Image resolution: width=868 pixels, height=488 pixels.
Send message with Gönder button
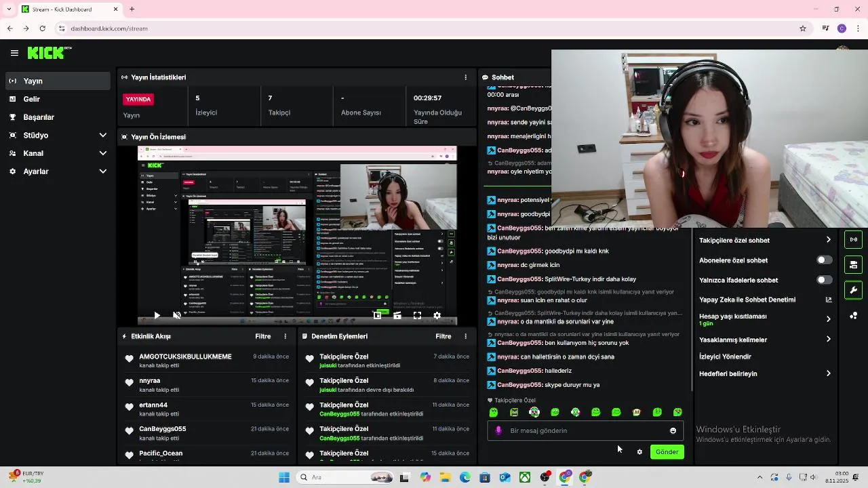[667, 452]
